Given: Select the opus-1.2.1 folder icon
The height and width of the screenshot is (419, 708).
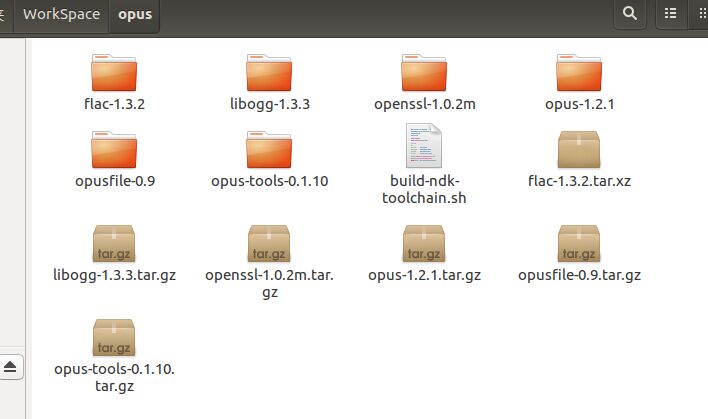Looking at the screenshot, I should click(x=579, y=73).
